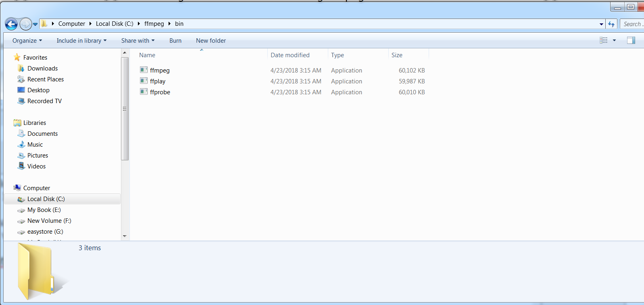Click the My Book (E:) drive icon

pyautogui.click(x=21, y=210)
